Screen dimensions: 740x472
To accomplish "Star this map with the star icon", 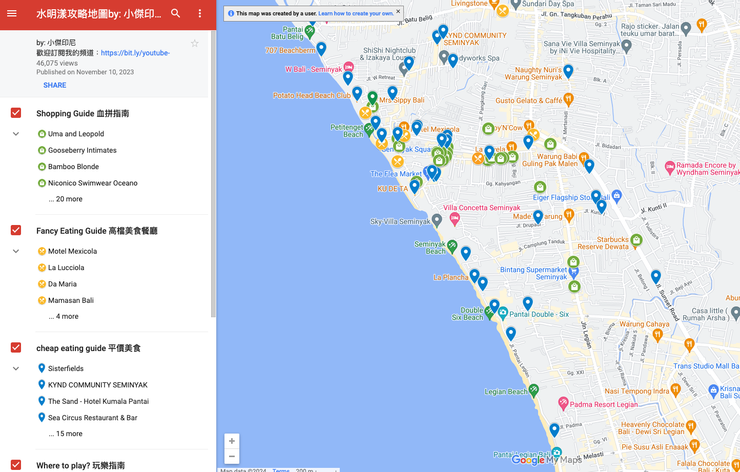I will click(x=194, y=44).
